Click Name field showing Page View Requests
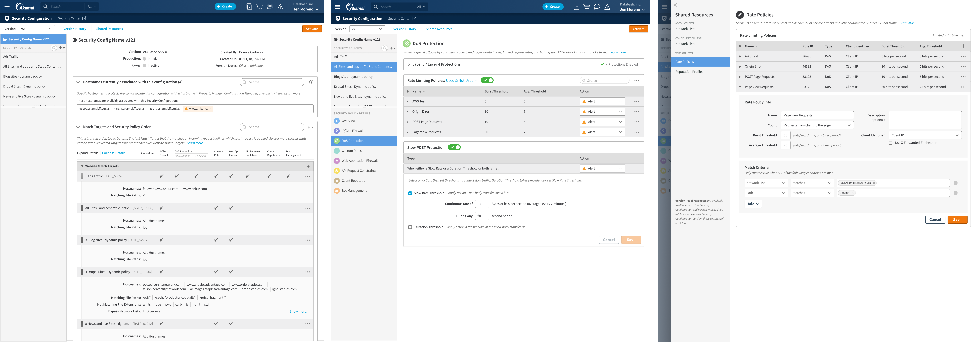The image size is (980, 344). tap(817, 115)
